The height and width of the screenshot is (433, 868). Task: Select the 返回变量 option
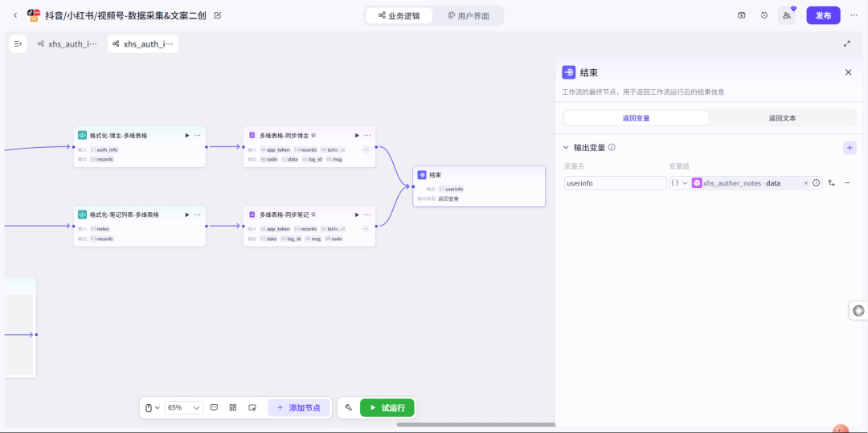click(x=636, y=118)
